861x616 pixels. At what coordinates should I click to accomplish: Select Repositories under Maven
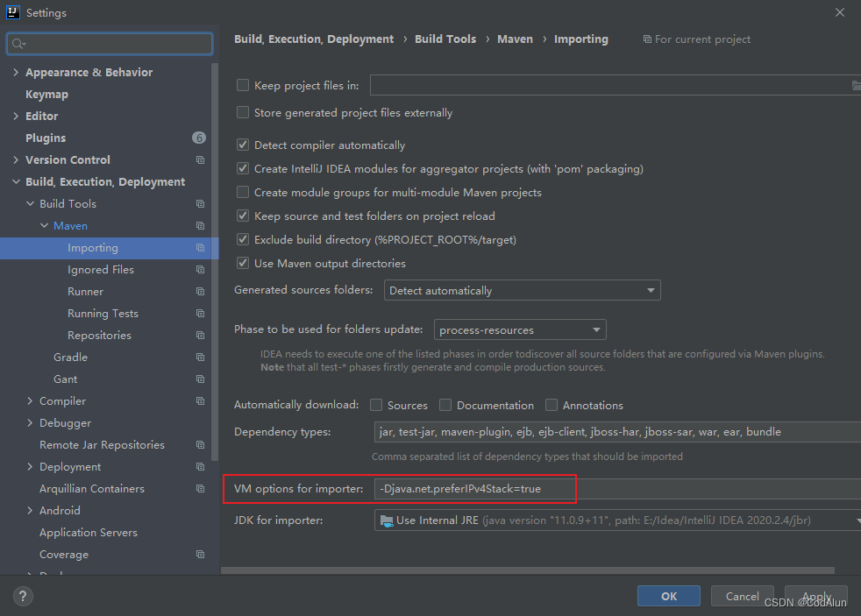99,335
